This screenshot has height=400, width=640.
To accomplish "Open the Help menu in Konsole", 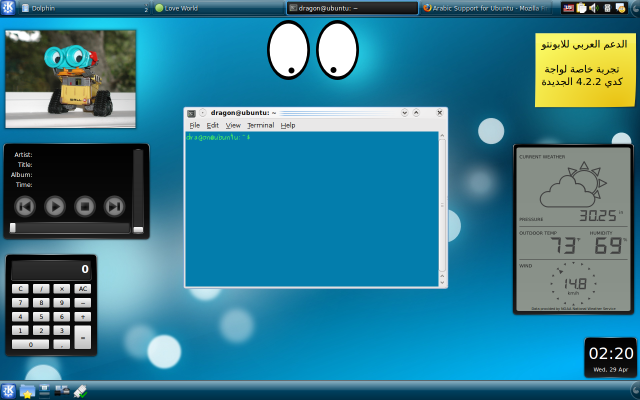I will click(288, 125).
